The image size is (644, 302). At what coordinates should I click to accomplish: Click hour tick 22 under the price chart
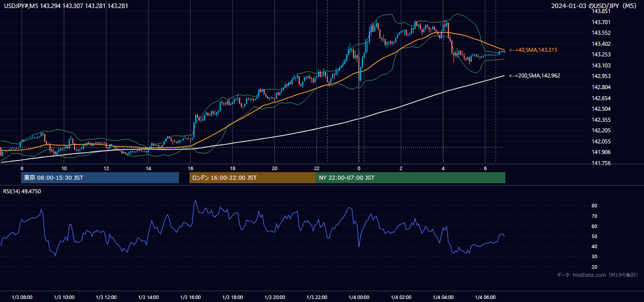tap(316, 168)
